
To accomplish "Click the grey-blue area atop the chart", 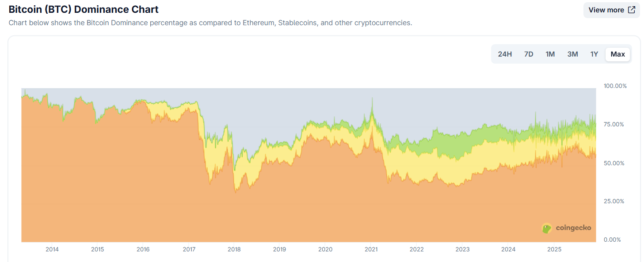I will click(265, 110).
